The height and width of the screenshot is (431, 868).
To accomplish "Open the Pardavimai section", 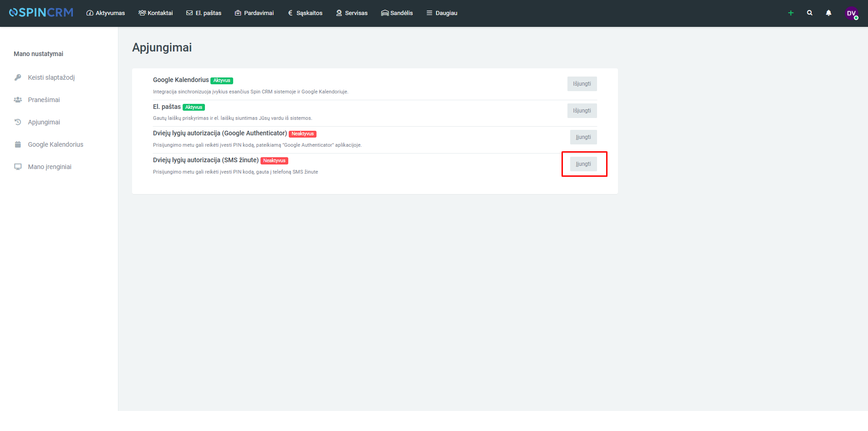I will click(254, 13).
